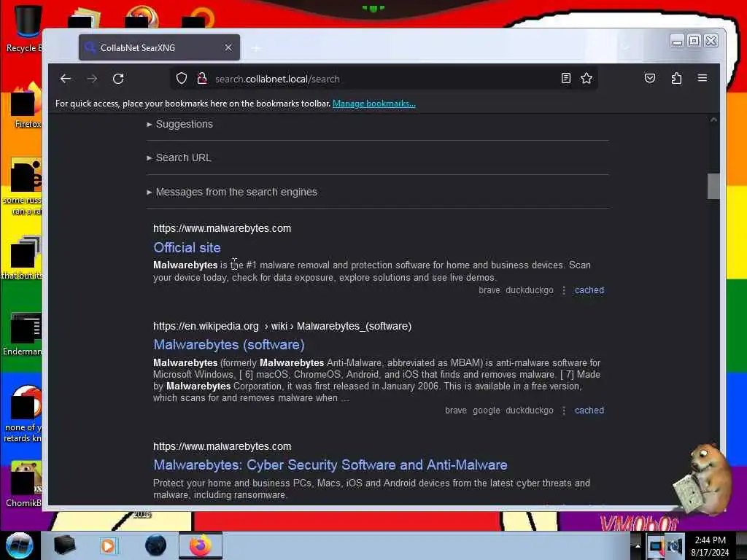Viewport: 747px width, 560px height.
Task: Select the Enderman desktop icon
Action: pyautogui.click(x=23, y=334)
